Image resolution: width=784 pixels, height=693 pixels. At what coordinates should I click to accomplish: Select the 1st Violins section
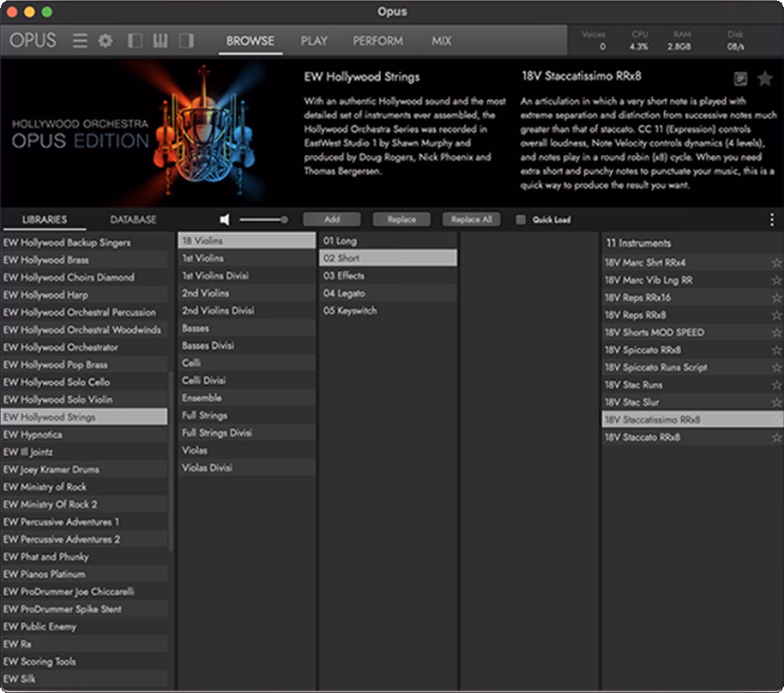click(x=247, y=258)
